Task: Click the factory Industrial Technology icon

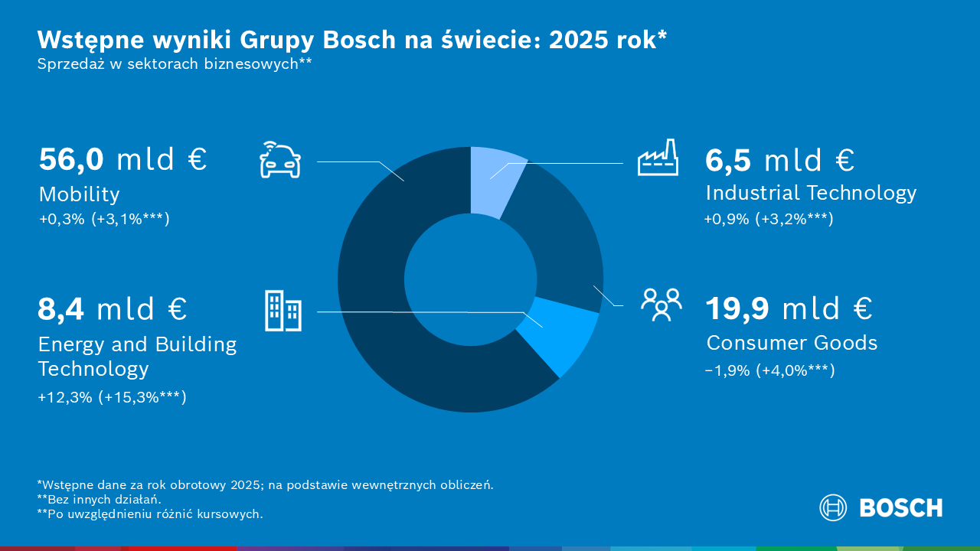Action: point(658,158)
